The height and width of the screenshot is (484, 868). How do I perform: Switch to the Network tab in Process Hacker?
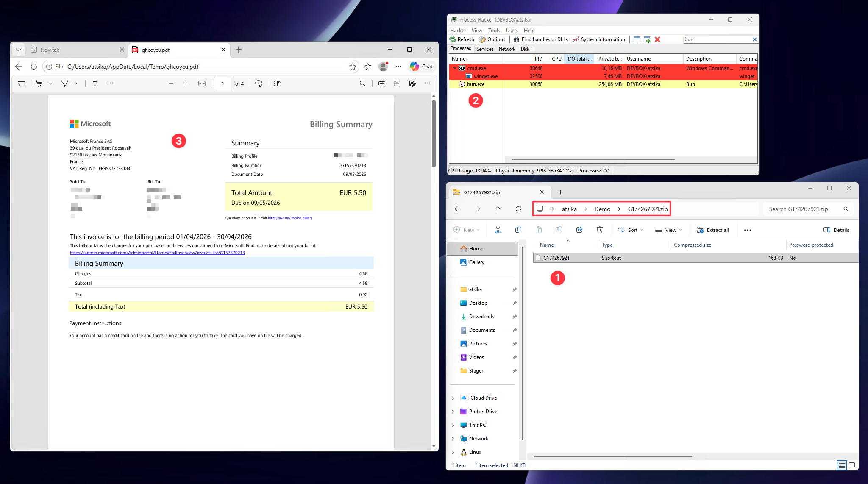click(x=507, y=49)
